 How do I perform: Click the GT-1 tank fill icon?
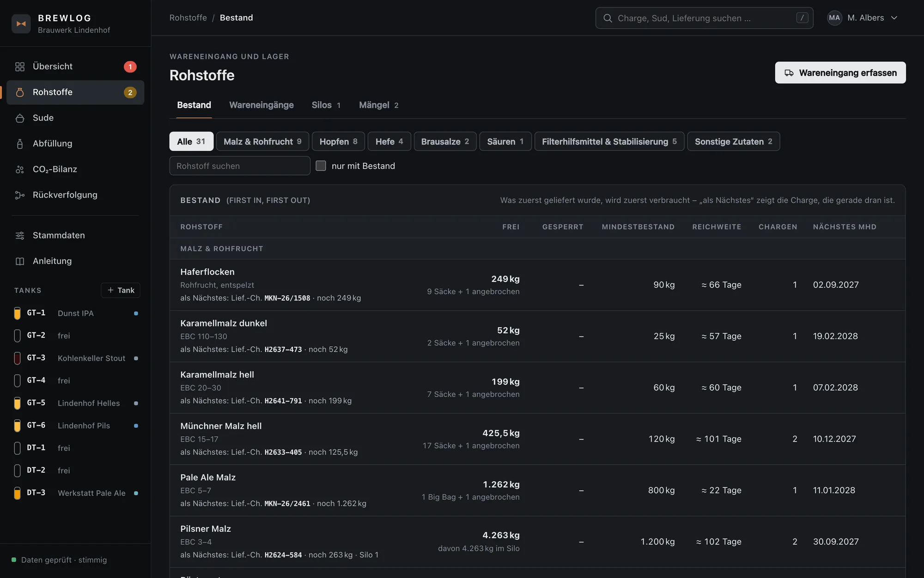coord(17,313)
